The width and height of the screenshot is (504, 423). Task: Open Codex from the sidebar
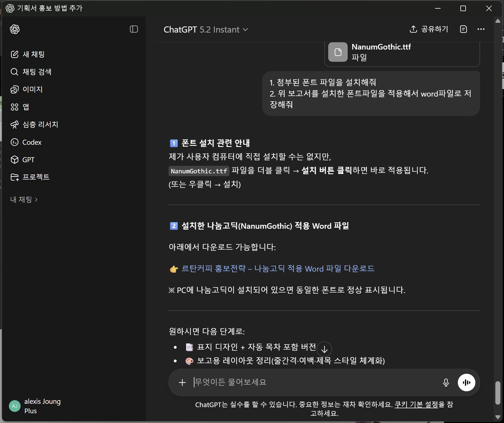coord(26,142)
